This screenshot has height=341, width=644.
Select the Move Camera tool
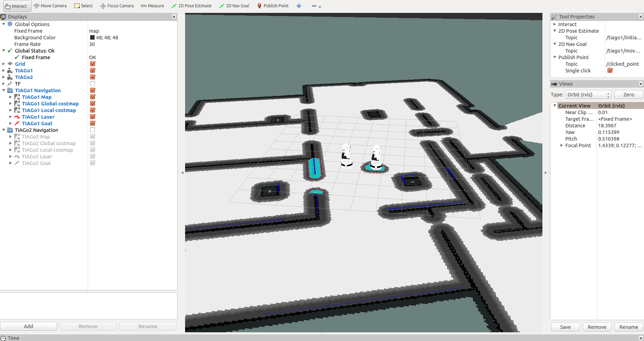(x=50, y=6)
